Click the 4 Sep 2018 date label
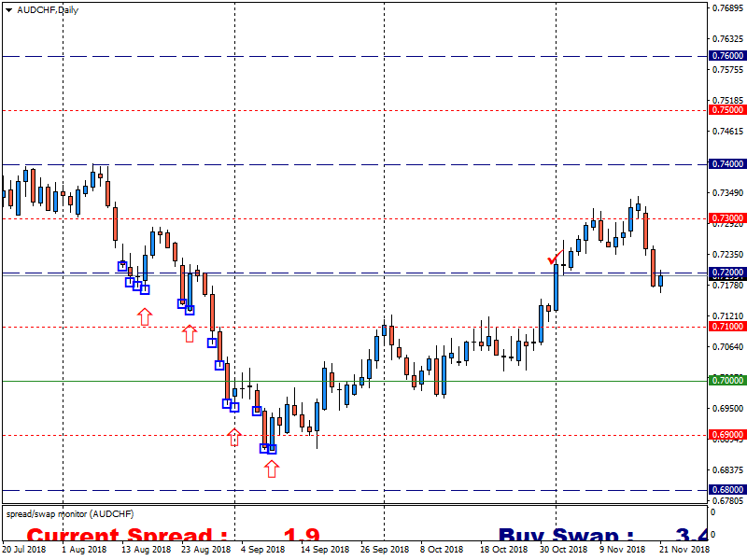The image size is (747, 560). pyautogui.click(x=262, y=550)
